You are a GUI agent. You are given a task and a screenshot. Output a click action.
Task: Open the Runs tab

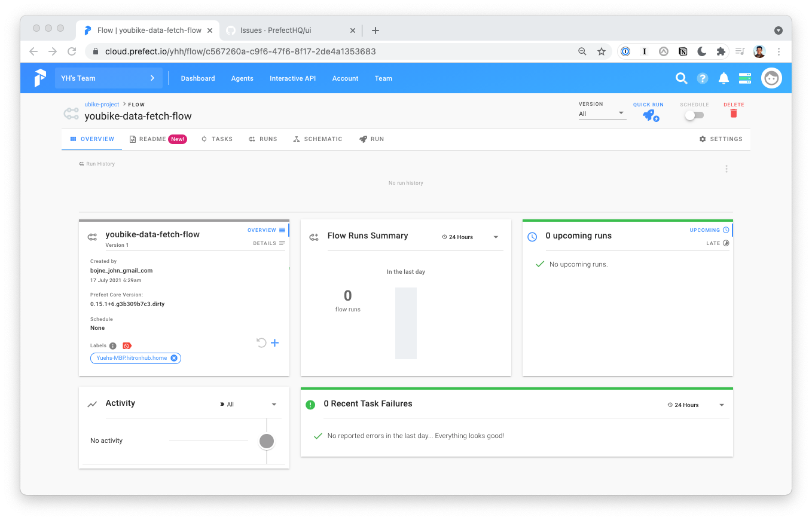coord(263,139)
